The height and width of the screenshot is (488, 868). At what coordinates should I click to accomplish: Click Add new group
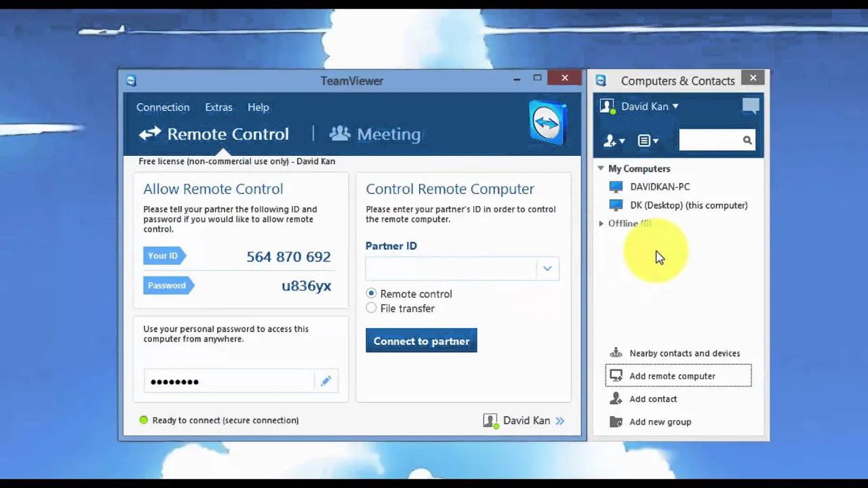pyautogui.click(x=678, y=422)
